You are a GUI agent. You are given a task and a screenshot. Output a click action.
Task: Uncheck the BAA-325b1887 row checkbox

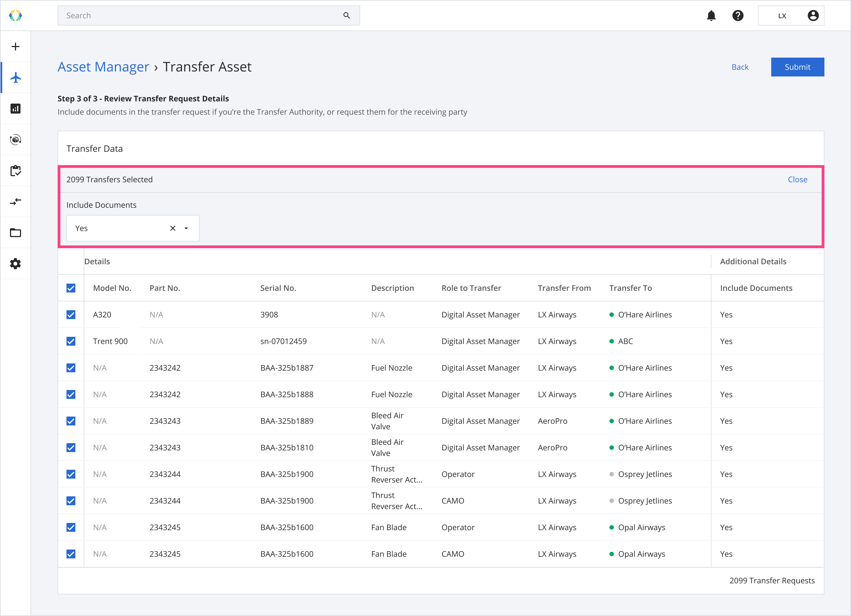71,368
